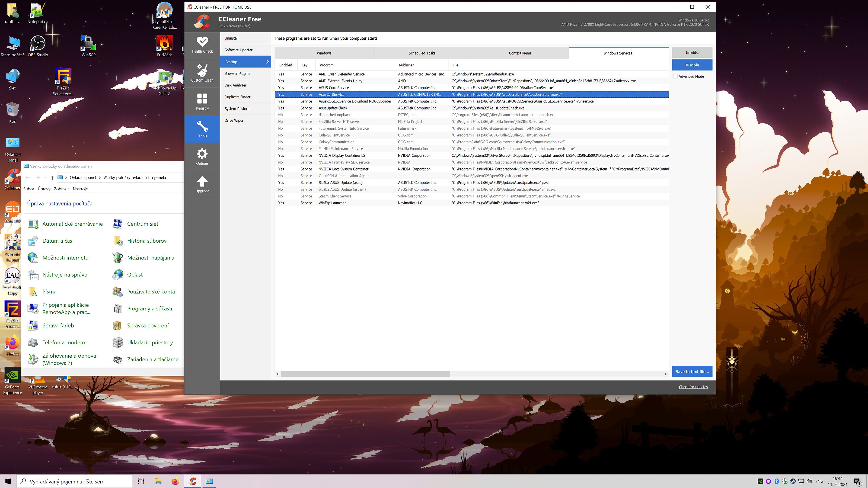Viewport: 868px width, 488px height.
Task: Select the WinFsp.Launcher service row
Action: tap(471, 203)
